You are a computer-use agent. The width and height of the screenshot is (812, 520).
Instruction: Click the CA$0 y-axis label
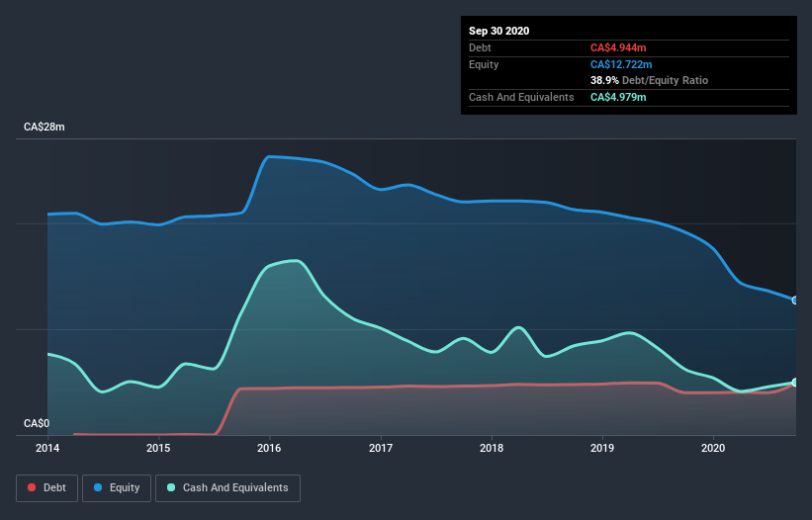pos(37,423)
